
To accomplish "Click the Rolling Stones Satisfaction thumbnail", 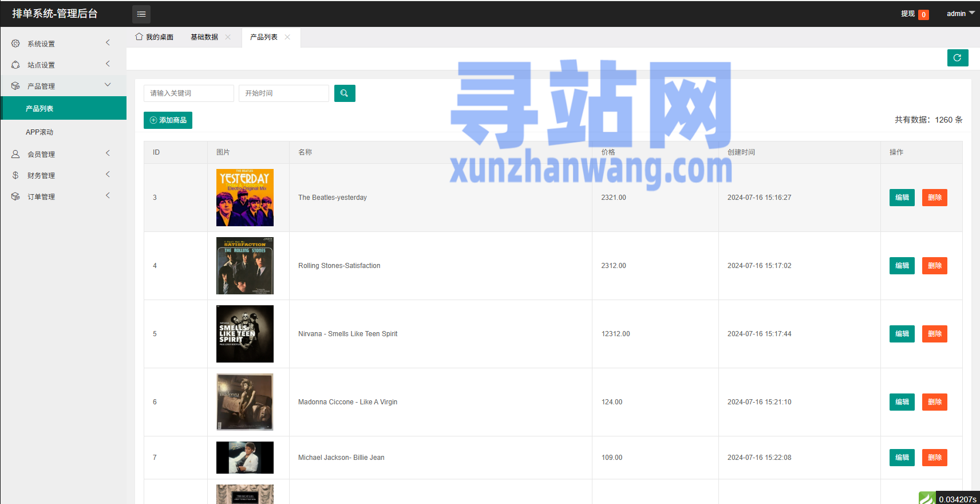I will tap(245, 266).
